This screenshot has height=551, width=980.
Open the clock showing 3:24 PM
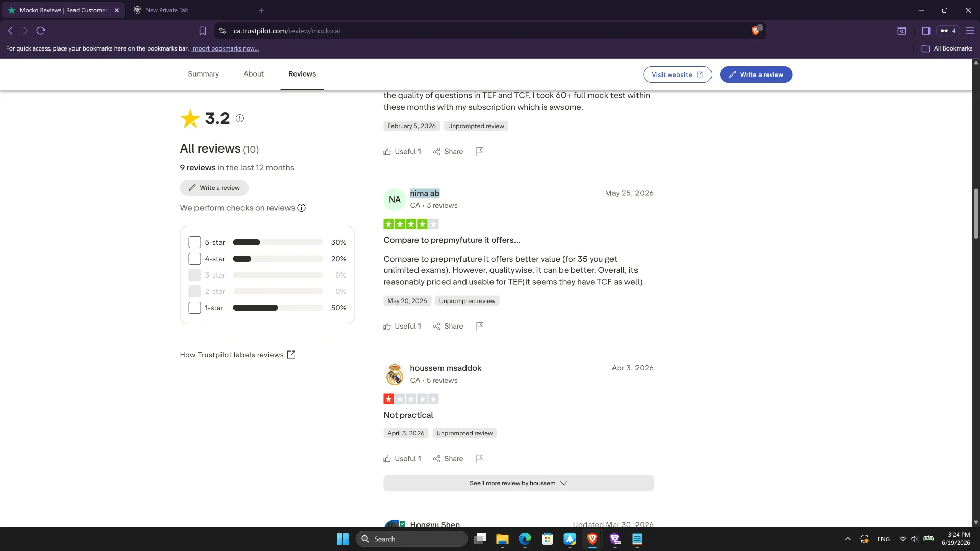click(955, 539)
